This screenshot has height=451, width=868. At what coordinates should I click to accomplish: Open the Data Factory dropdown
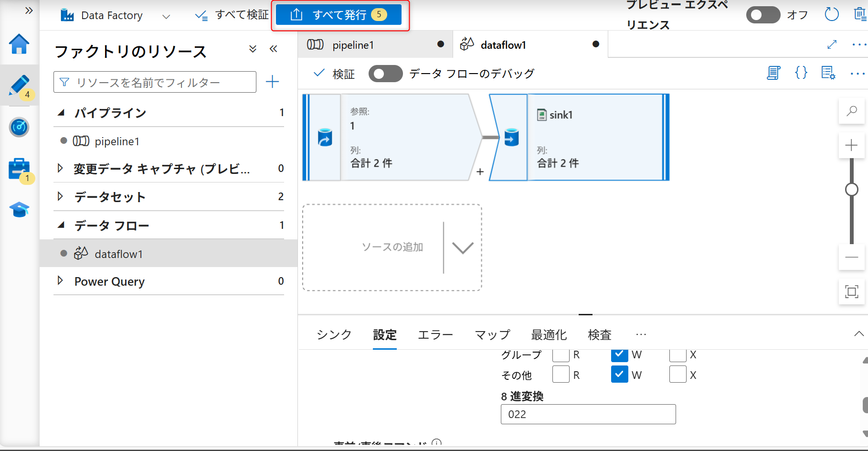(x=166, y=15)
